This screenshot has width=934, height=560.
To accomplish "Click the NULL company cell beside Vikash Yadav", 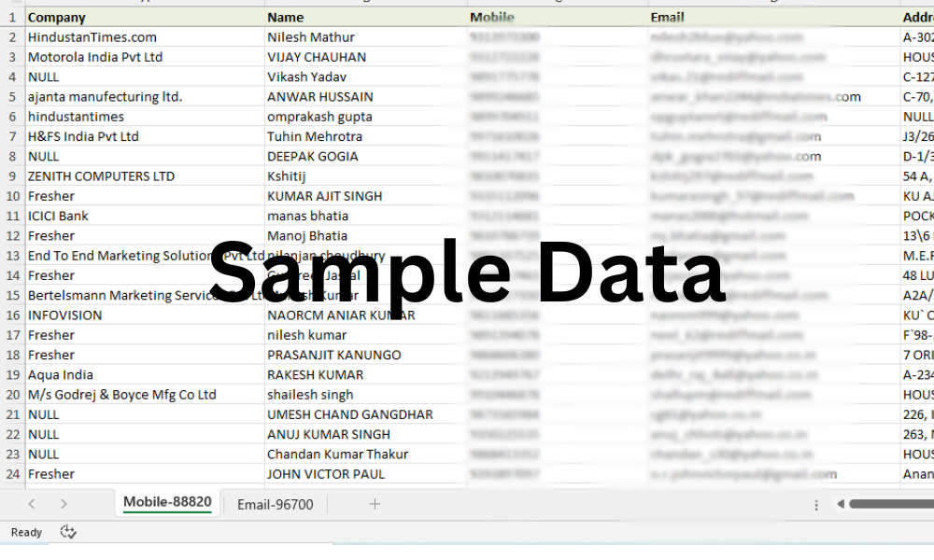I will (x=145, y=77).
